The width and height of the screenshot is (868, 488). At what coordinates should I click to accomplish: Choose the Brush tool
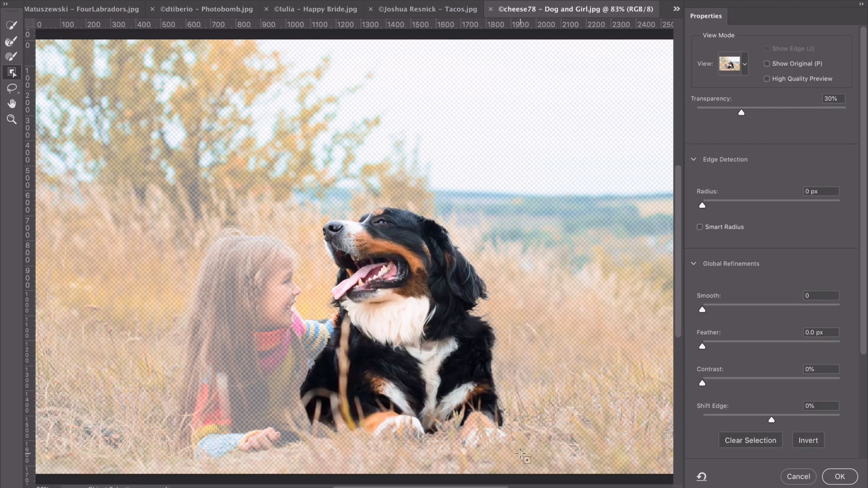11,57
